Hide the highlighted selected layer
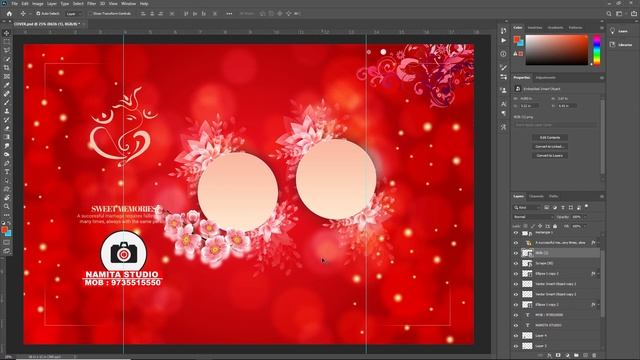This screenshot has height=360, width=640. point(516,253)
